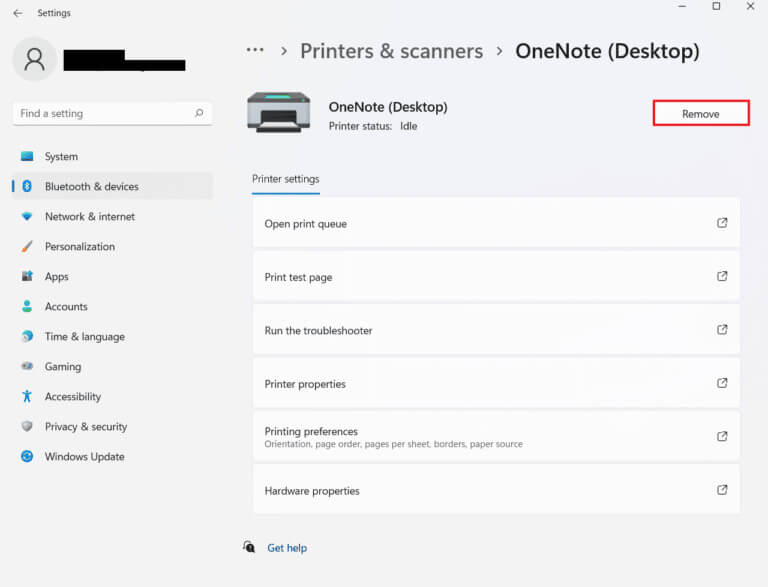Viewport: 768px width, 587px height.
Task: Click the OneNote printer device icon
Action: coord(279,112)
